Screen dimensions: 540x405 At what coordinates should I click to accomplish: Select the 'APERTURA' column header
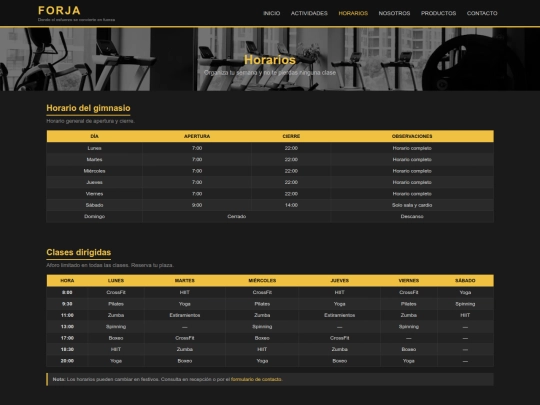point(197,136)
